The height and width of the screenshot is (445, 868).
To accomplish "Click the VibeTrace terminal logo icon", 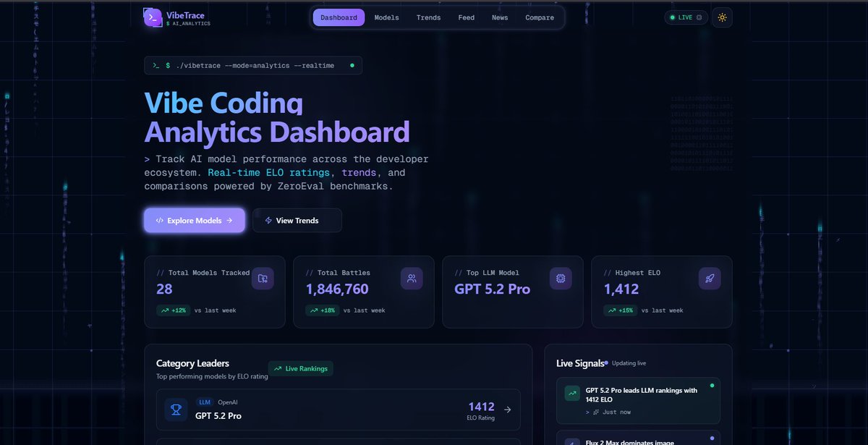I will (153, 17).
